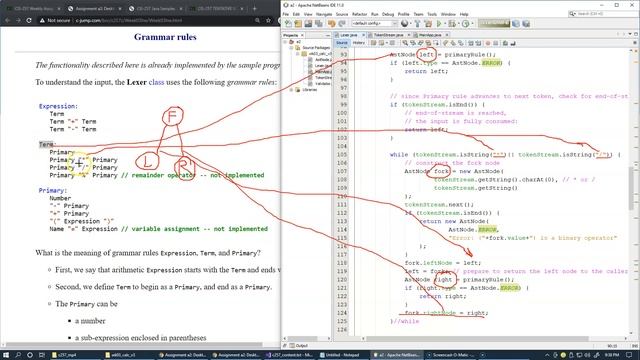Click the Undo icon in NetBeans toolbar

tap(331, 24)
